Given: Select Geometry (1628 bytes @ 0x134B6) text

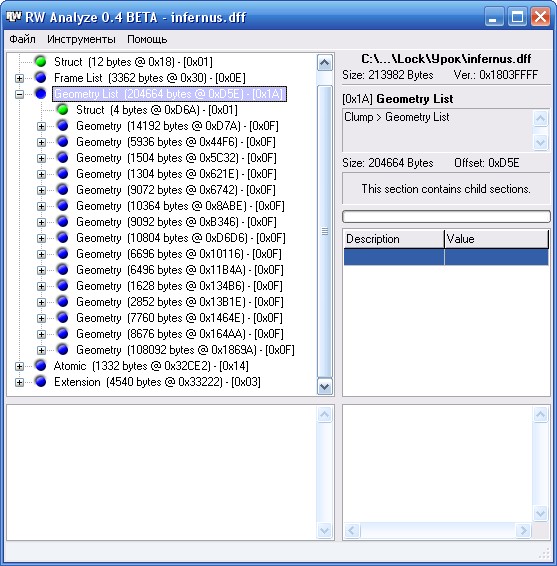Looking at the screenshot, I should tap(179, 286).
